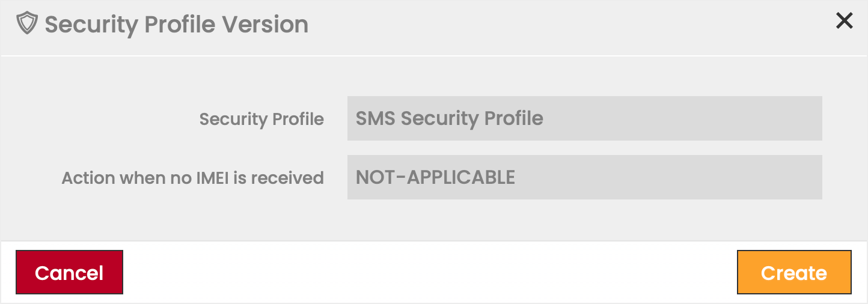The height and width of the screenshot is (304, 868).
Task: Hit the X button at top right
Action: coord(844,21)
